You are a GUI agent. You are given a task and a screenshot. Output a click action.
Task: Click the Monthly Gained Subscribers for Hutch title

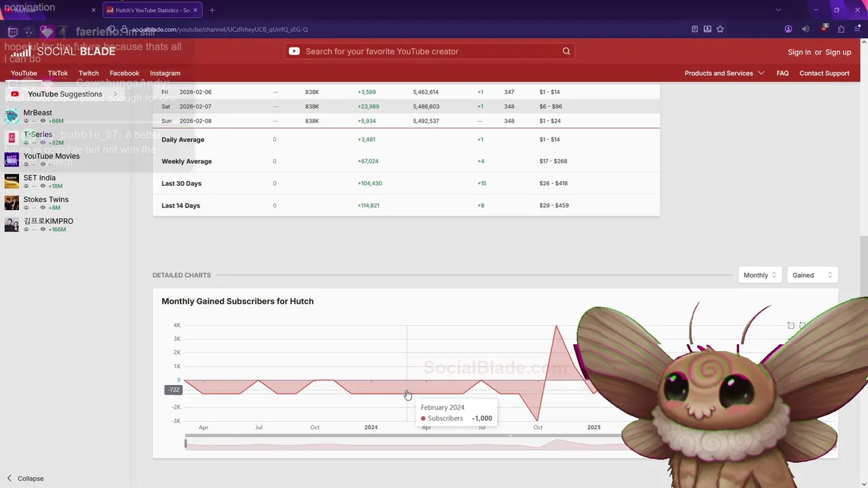(x=237, y=301)
